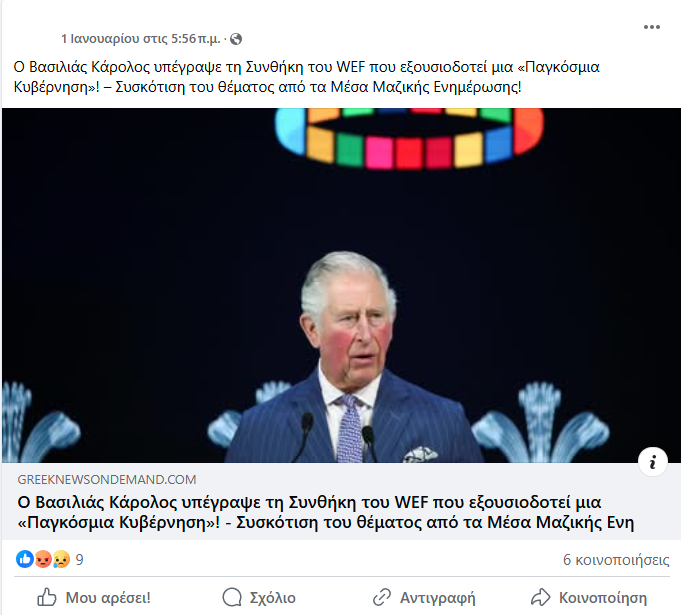Click the angry reaction emoji
The width and height of the screenshot is (681, 615).
coord(43,559)
